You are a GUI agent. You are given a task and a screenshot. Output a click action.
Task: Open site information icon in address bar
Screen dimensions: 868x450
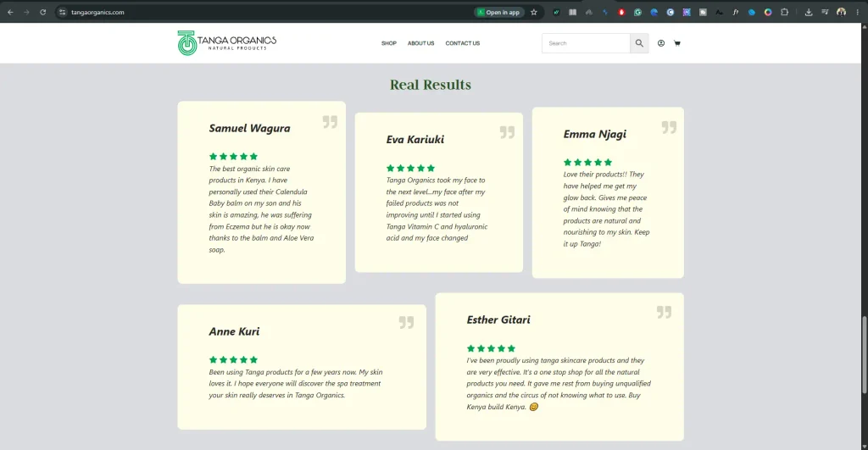62,12
